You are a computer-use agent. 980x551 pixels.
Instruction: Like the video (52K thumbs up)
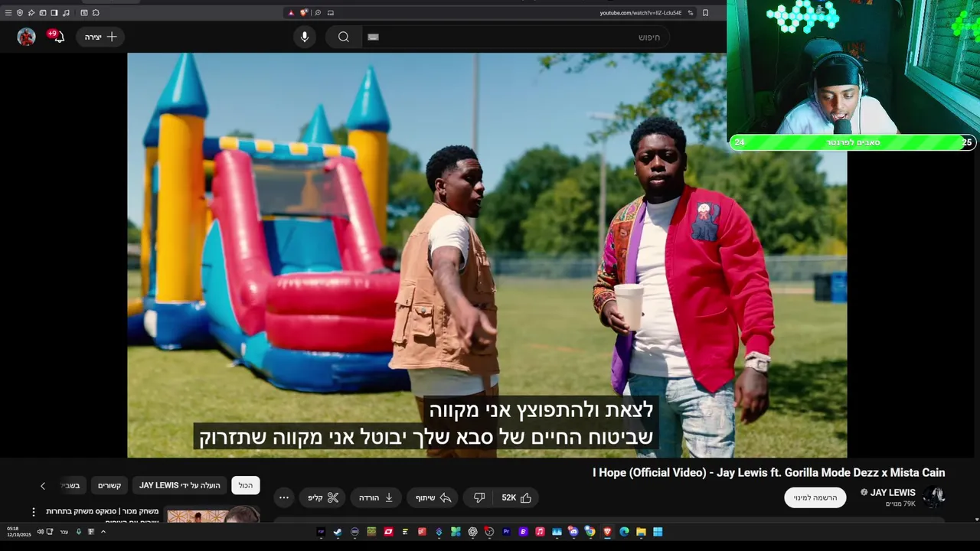[517, 497]
